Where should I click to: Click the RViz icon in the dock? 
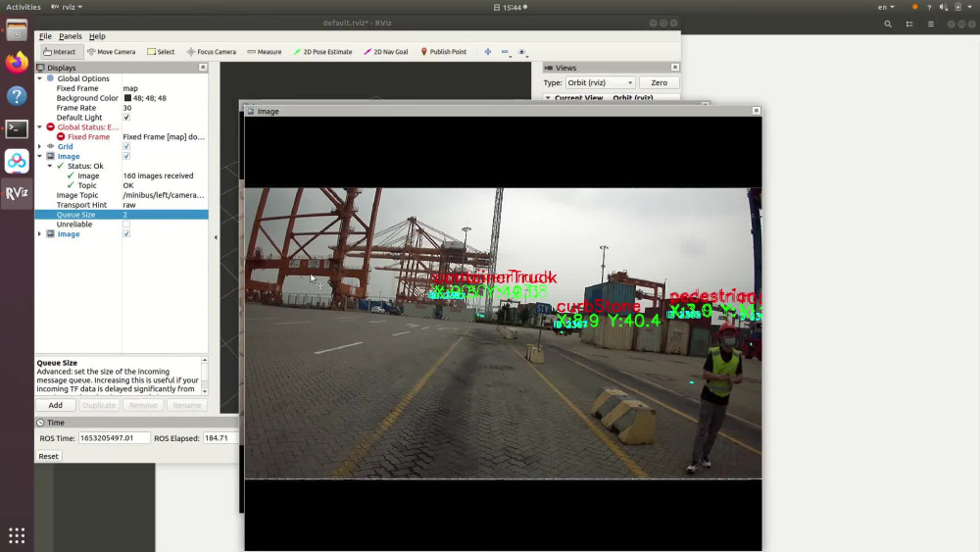click(17, 193)
